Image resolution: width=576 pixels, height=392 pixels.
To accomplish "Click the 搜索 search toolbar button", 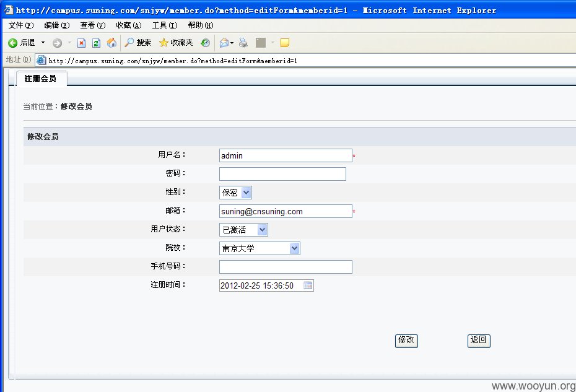I will [x=138, y=43].
